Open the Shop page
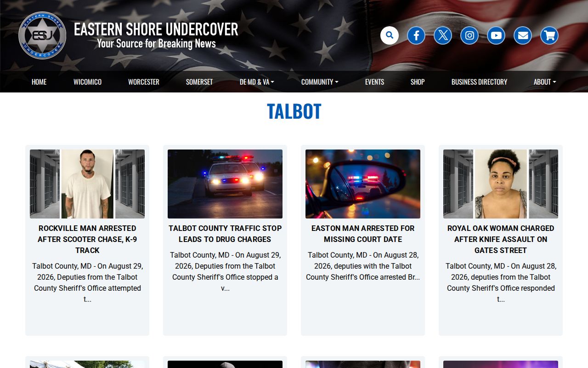This screenshot has height=368, width=588. (x=418, y=82)
